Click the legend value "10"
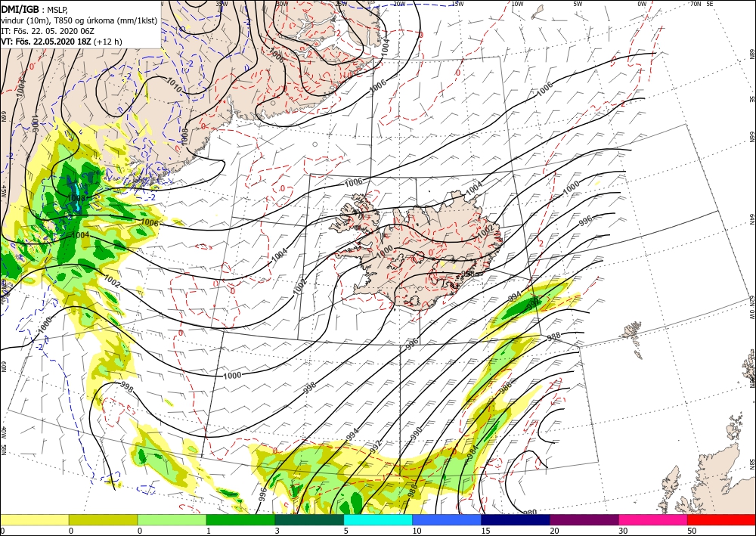The image size is (756, 536). point(417,531)
